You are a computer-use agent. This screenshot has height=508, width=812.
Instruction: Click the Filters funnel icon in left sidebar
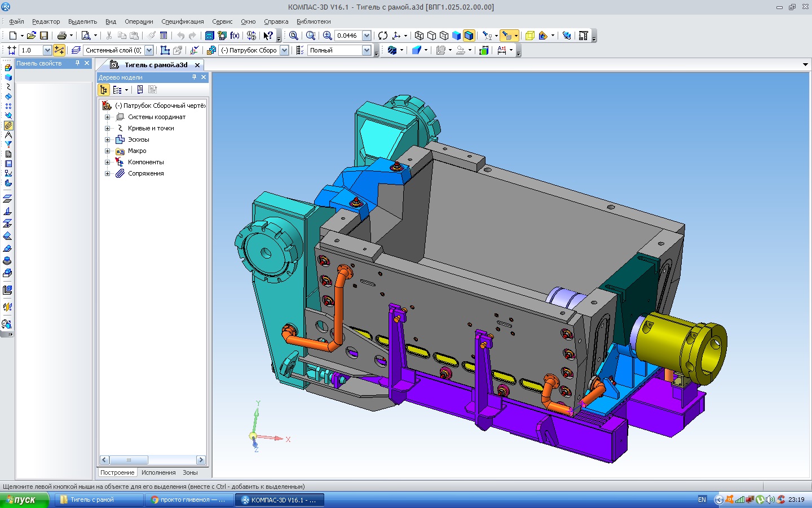pos(8,144)
